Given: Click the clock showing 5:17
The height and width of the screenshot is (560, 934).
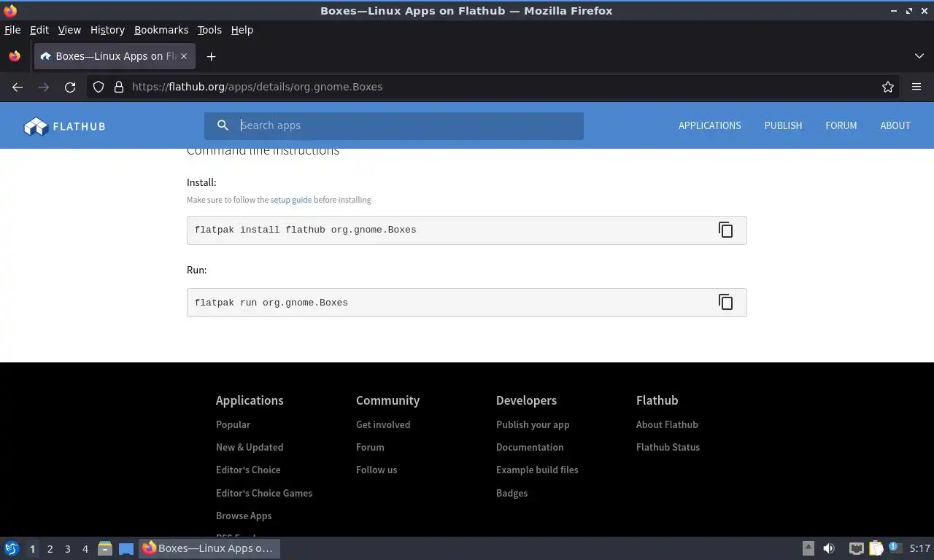Looking at the screenshot, I should pyautogui.click(x=919, y=548).
